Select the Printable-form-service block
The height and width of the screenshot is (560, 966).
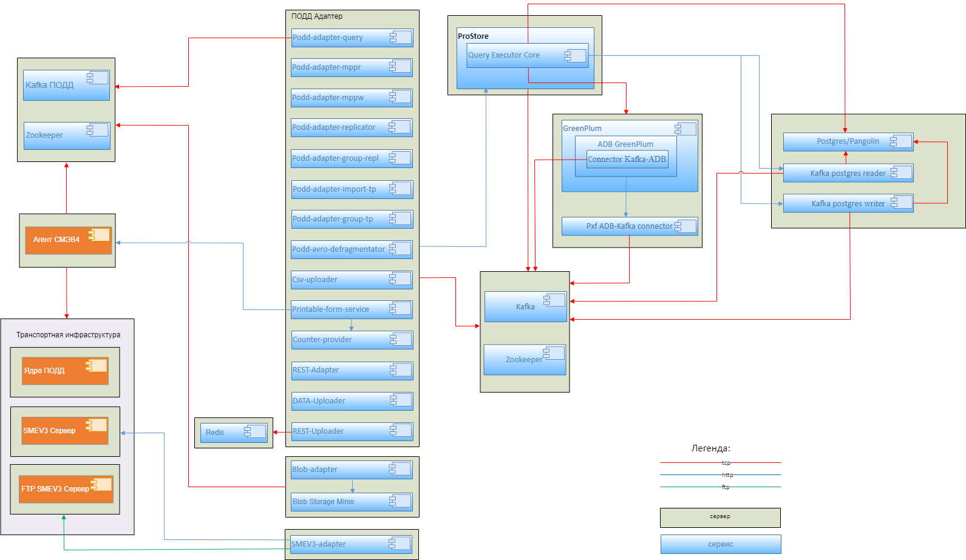(x=340, y=309)
